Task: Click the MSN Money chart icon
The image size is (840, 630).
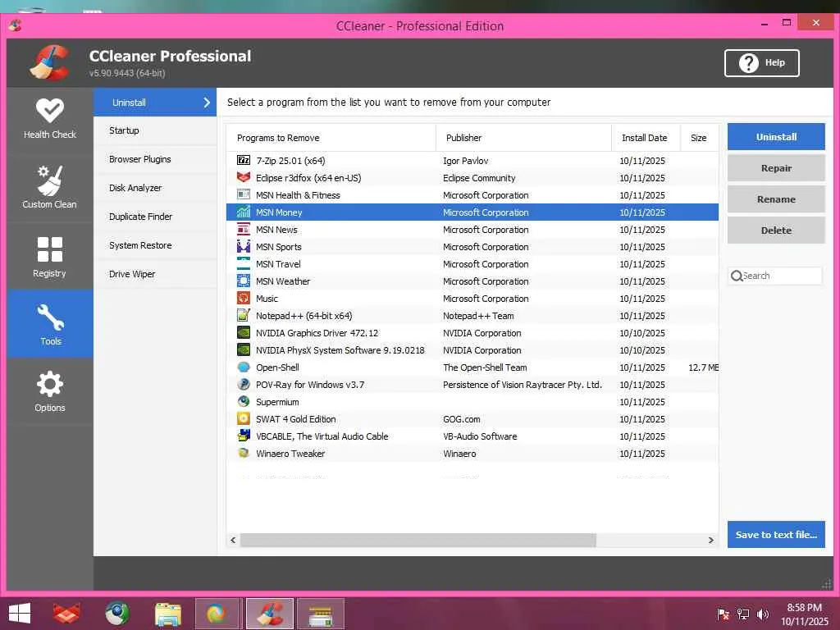Action: tap(243, 212)
